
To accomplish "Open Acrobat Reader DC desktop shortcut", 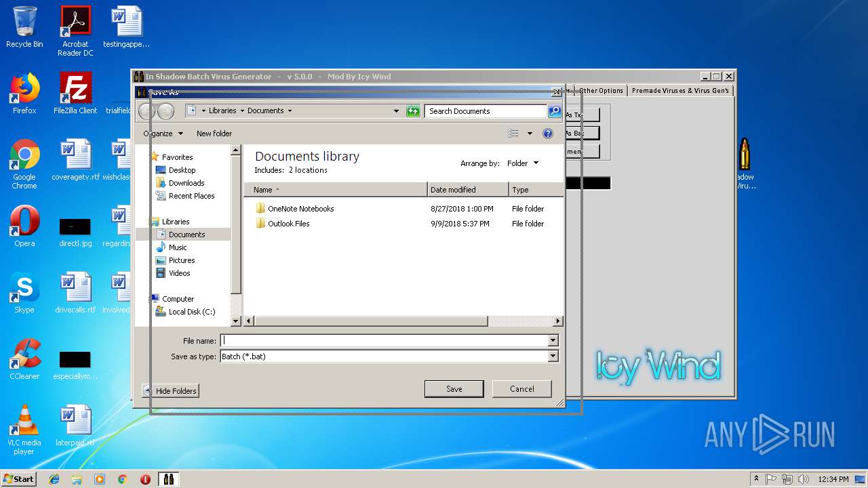I will pos(75,31).
